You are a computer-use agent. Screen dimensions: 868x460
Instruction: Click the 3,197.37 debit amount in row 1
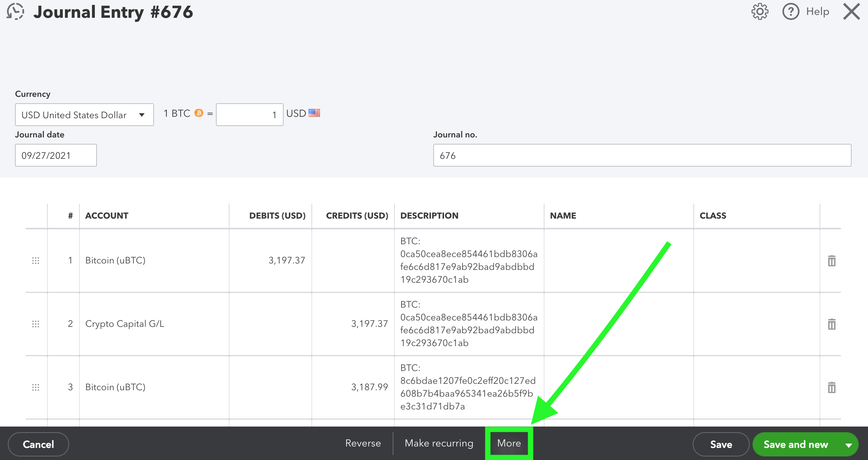click(287, 261)
